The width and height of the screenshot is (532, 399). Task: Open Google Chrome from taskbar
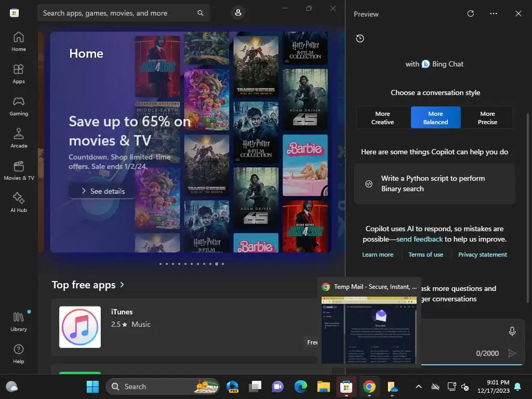[x=369, y=387]
